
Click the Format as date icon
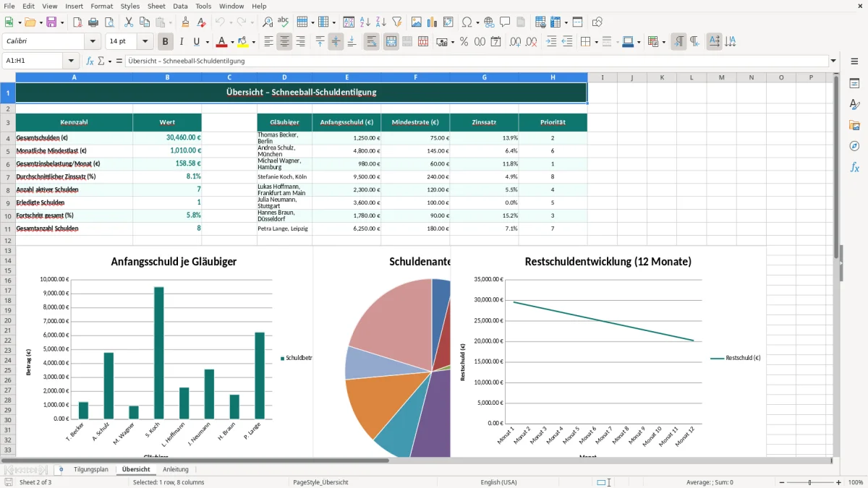[x=495, y=42]
